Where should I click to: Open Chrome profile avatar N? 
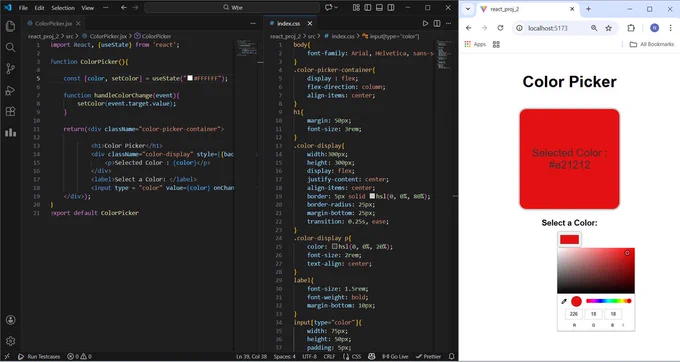click(654, 28)
